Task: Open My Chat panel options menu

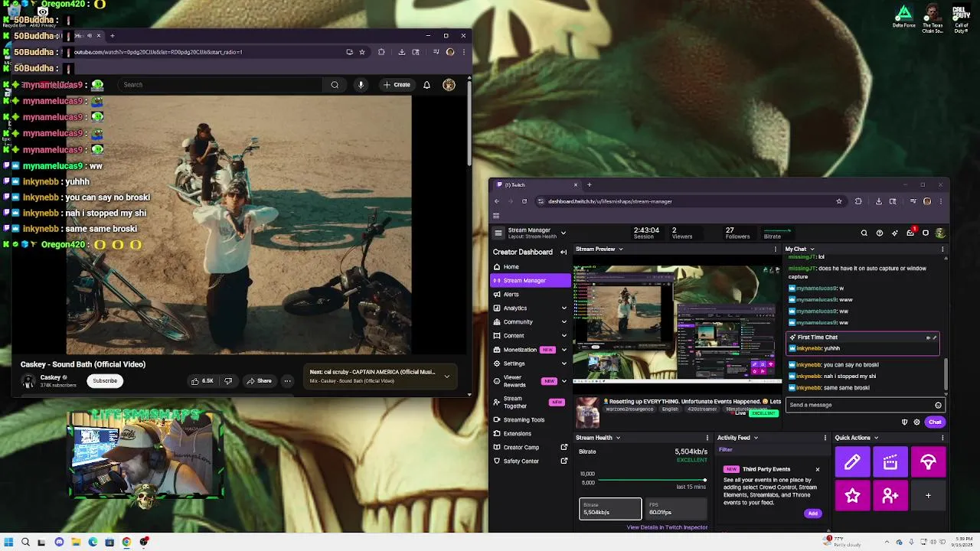Action: [x=942, y=249]
